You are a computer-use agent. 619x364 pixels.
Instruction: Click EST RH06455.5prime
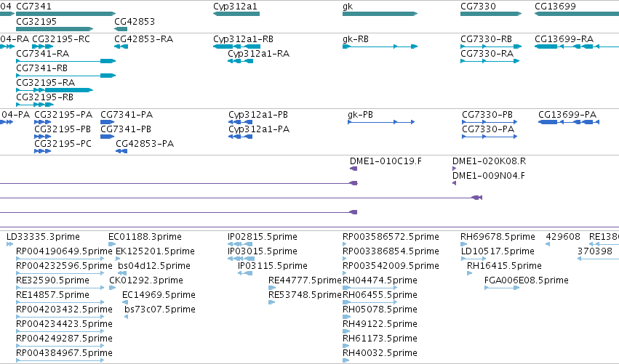[x=380, y=296]
